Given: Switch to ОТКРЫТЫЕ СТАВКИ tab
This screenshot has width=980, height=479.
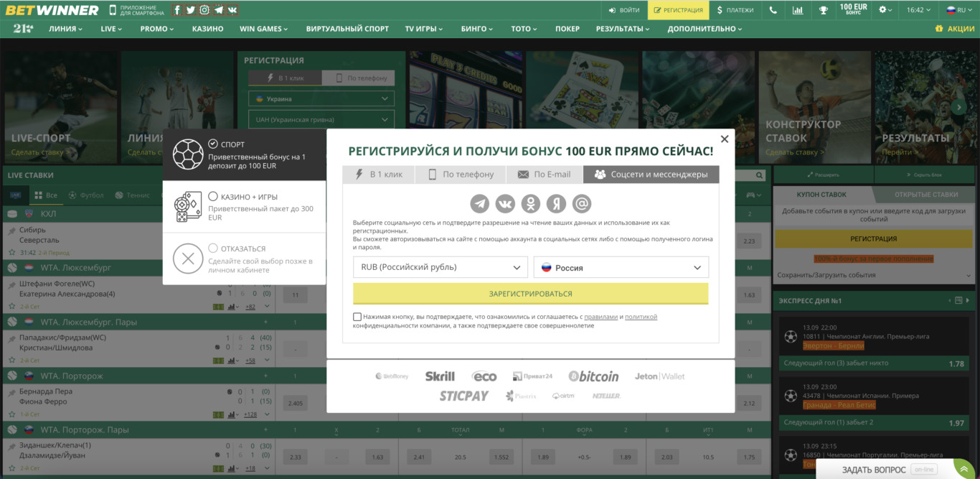Looking at the screenshot, I should click(926, 195).
